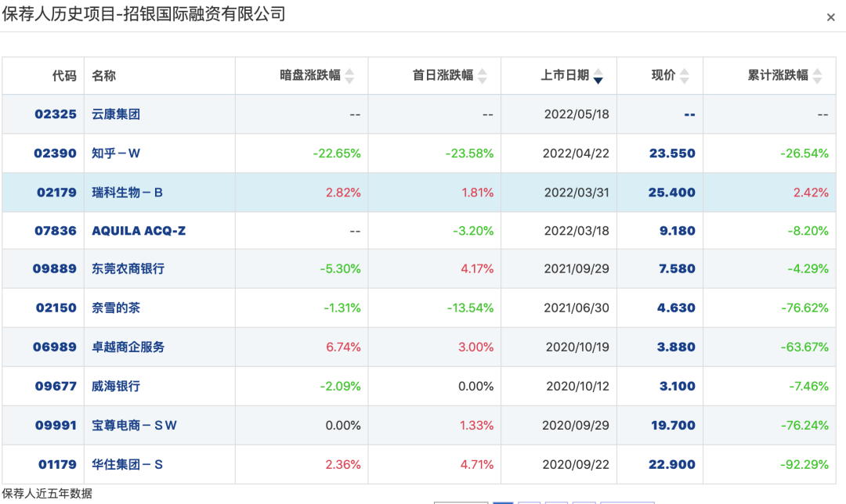Open stock code 02325
Screen dimensions: 846x504
pos(56,114)
